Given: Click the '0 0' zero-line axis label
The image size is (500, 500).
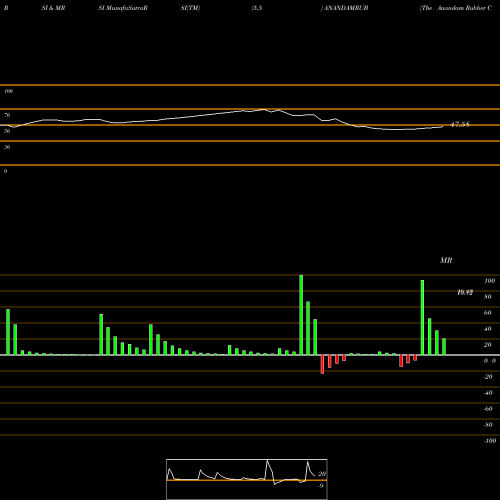Looking at the screenshot, I should point(490,361).
